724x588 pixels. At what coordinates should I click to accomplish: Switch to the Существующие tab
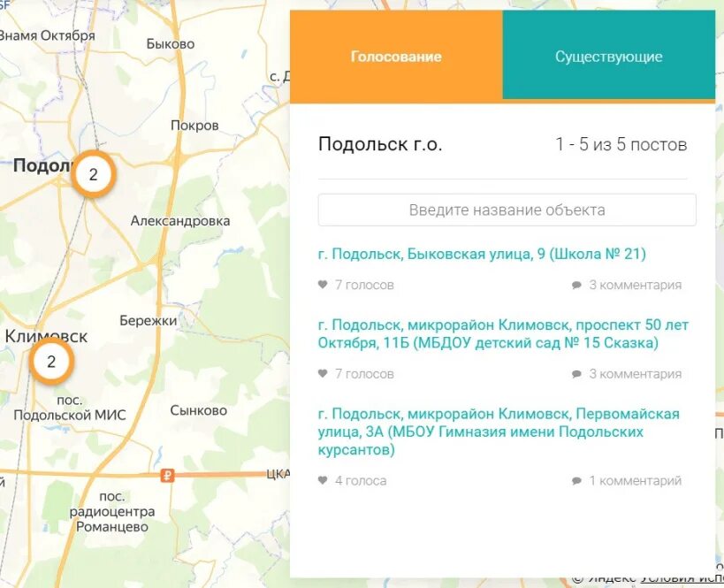607,56
